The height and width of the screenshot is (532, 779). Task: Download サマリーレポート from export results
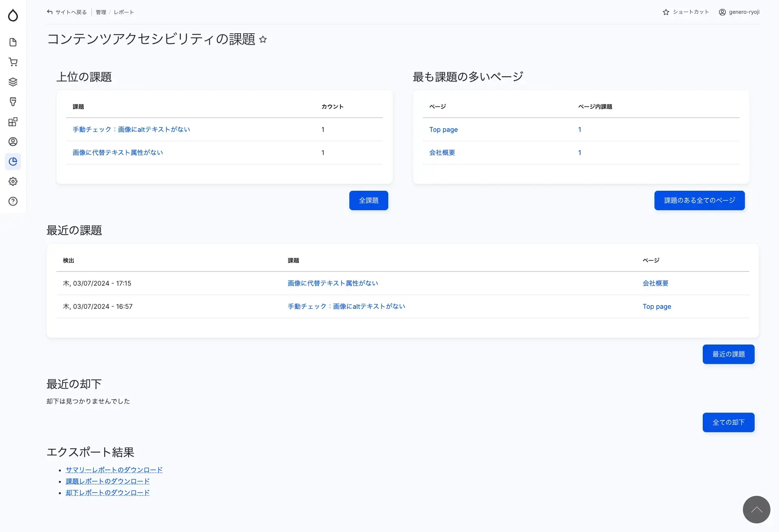click(114, 470)
